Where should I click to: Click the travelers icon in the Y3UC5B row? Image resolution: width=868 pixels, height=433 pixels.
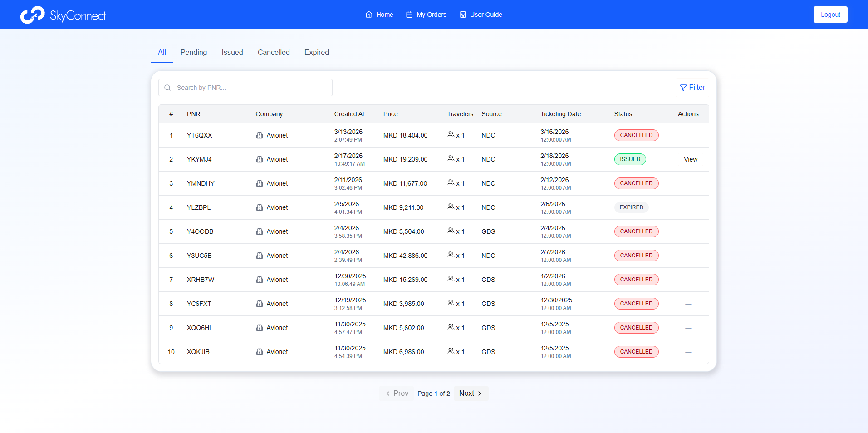(x=451, y=255)
